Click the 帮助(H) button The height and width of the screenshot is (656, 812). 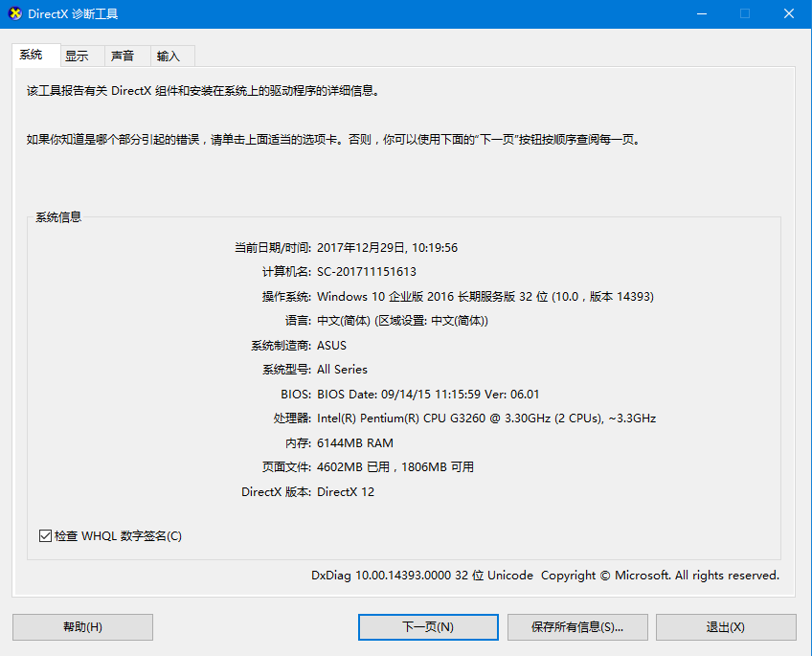(x=83, y=627)
